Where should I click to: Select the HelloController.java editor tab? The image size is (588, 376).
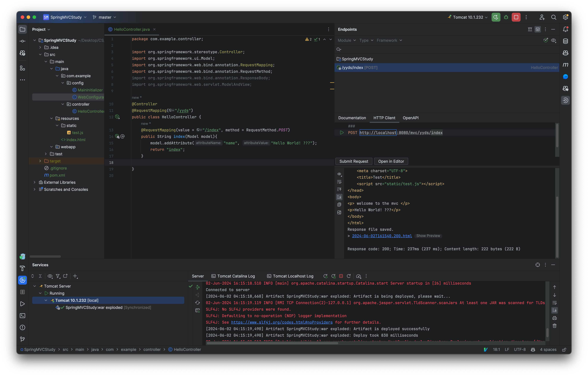[x=132, y=29]
